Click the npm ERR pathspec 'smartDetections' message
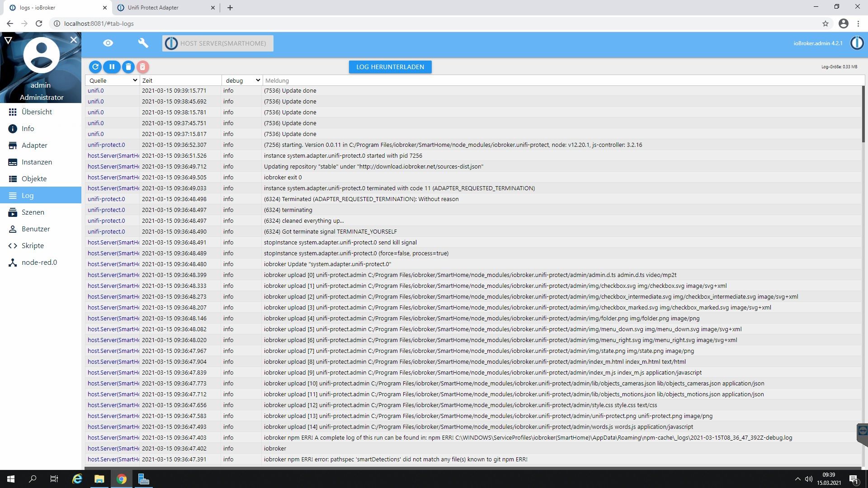 click(396, 459)
